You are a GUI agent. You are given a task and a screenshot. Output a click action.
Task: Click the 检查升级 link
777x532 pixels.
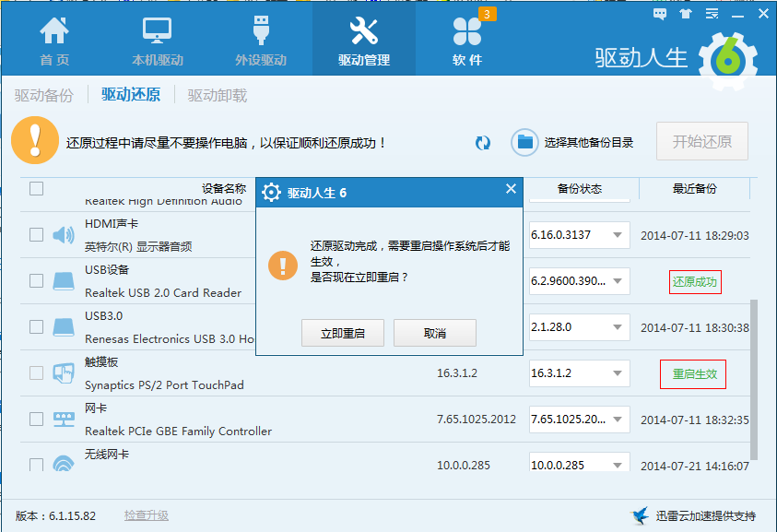(x=147, y=515)
